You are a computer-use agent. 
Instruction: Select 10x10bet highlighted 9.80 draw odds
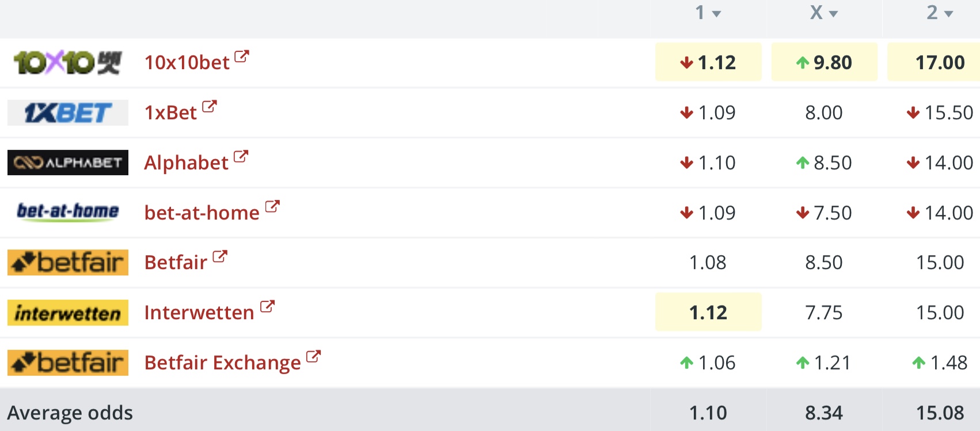pyautogui.click(x=824, y=62)
